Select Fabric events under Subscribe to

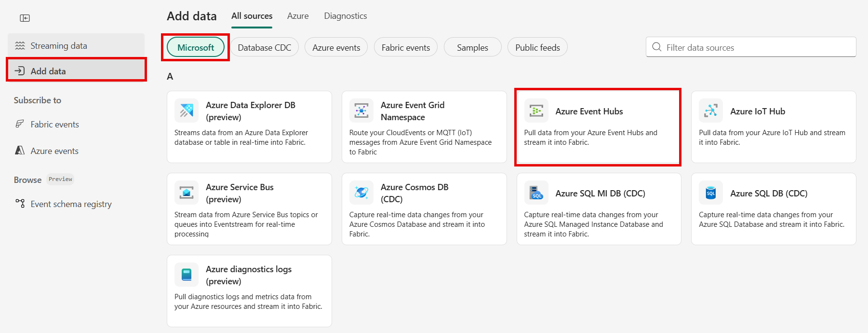[x=54, y=125]
